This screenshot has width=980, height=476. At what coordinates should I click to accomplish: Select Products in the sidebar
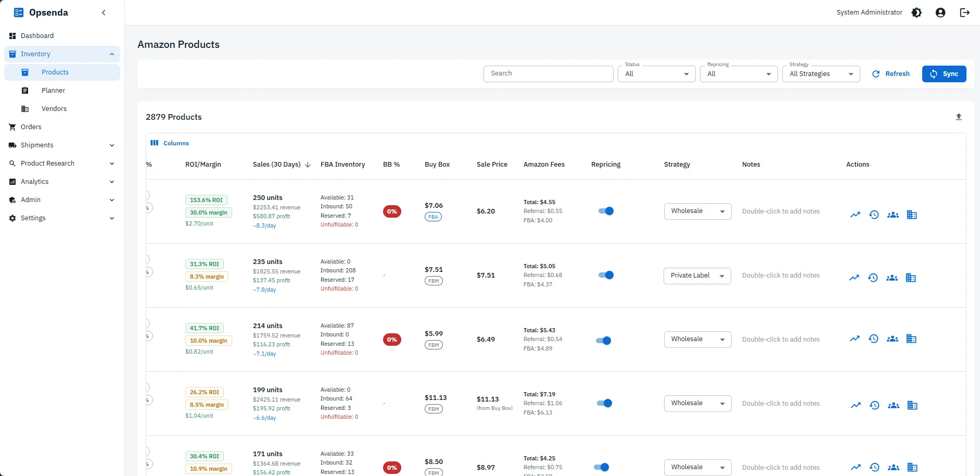(x=62, y=72)
